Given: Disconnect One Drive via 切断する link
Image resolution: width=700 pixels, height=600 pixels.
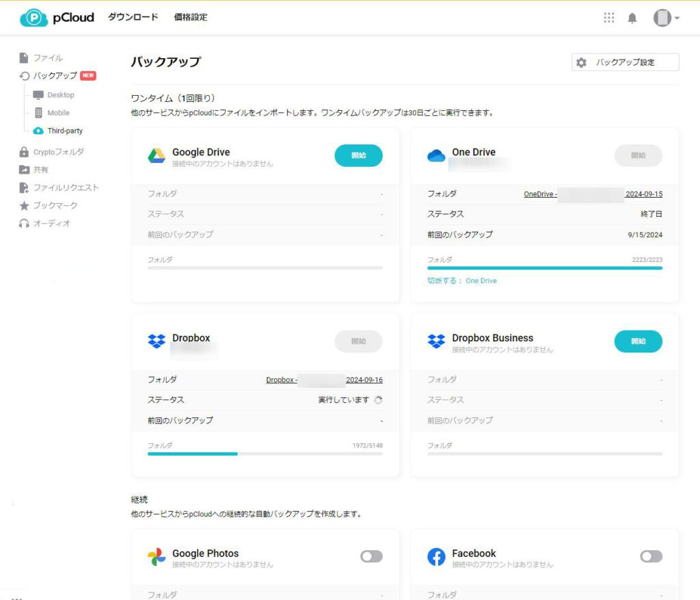Looking at the screenshot, I should 461,281.
